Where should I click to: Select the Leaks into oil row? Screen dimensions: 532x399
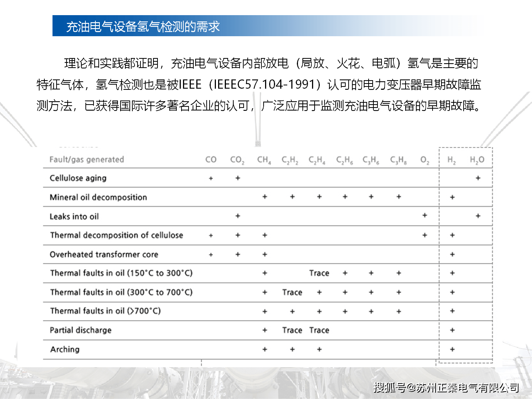point(74,216)
